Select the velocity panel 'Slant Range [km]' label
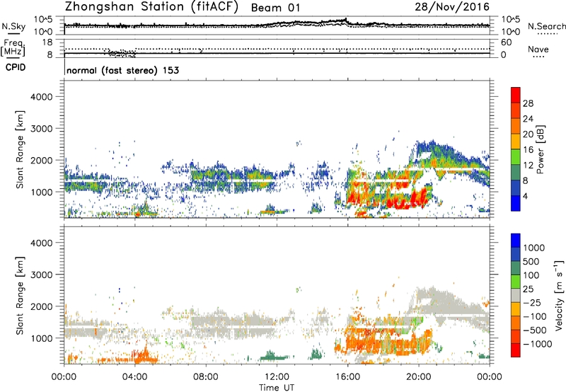566x392 pixels. point(20,295)
